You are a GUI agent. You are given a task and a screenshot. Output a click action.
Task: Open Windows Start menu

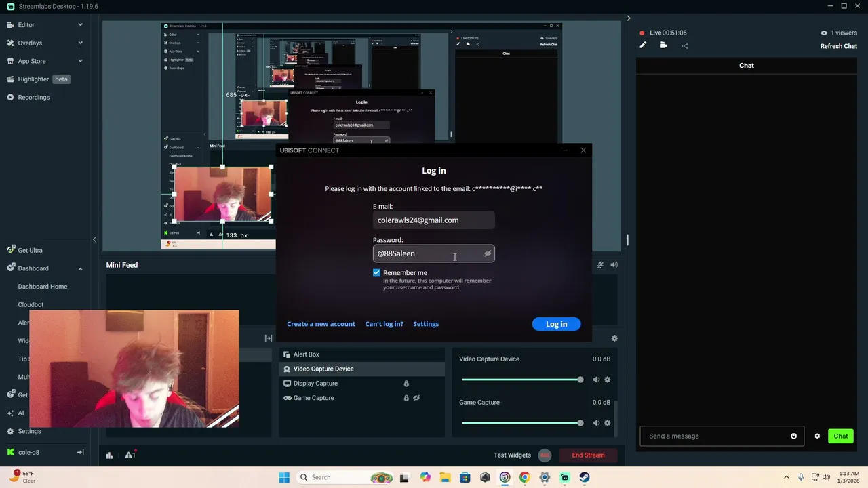(284, 477)
